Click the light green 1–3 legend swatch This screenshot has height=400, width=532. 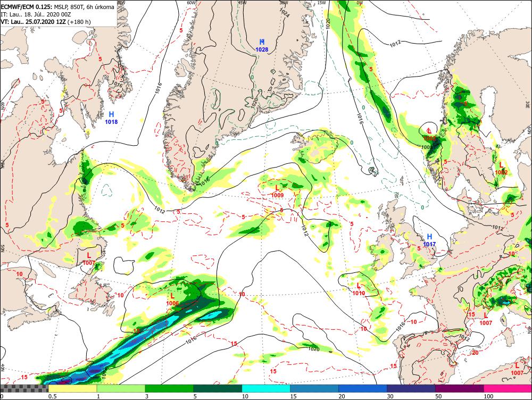coord(121,388)
